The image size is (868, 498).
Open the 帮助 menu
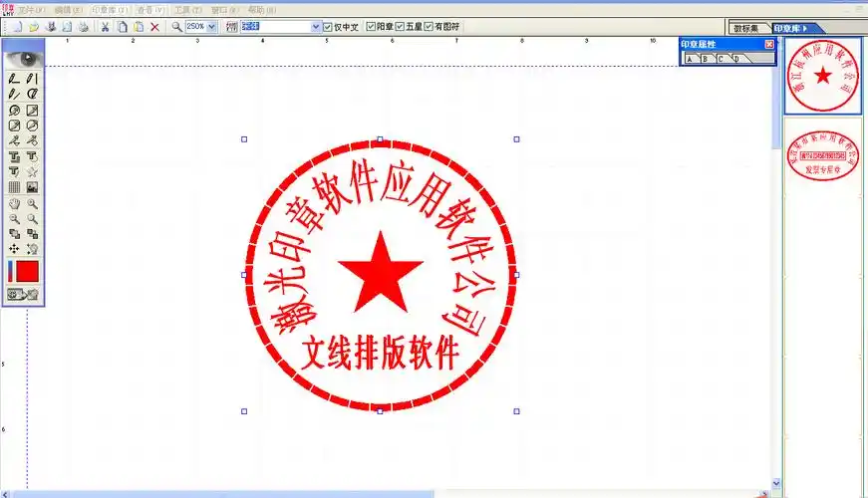pyautogui.click(x=262, y=10)
